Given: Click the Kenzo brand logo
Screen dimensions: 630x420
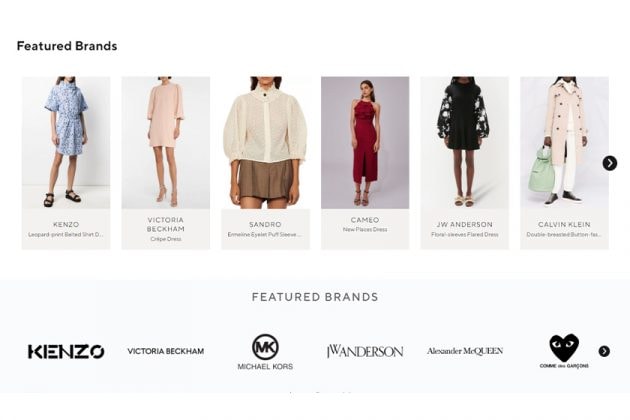Looking at the screenshot, I should coord(66,352).
